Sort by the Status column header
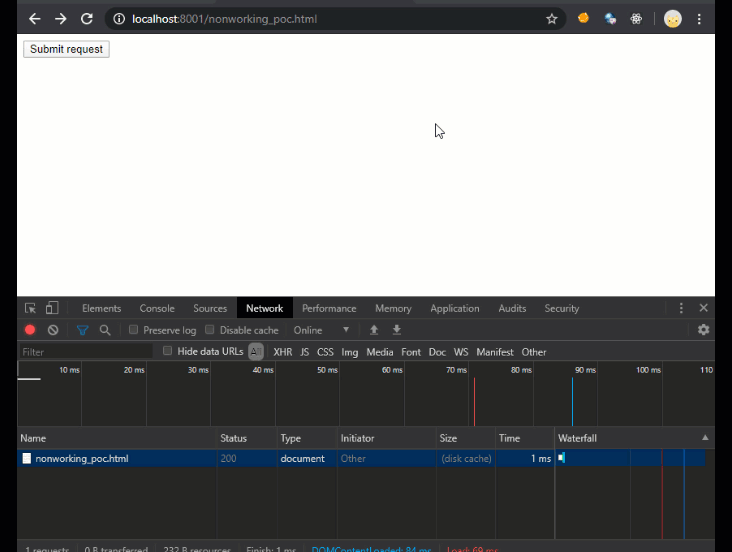 pyautogui.click(x=246, y=438)
